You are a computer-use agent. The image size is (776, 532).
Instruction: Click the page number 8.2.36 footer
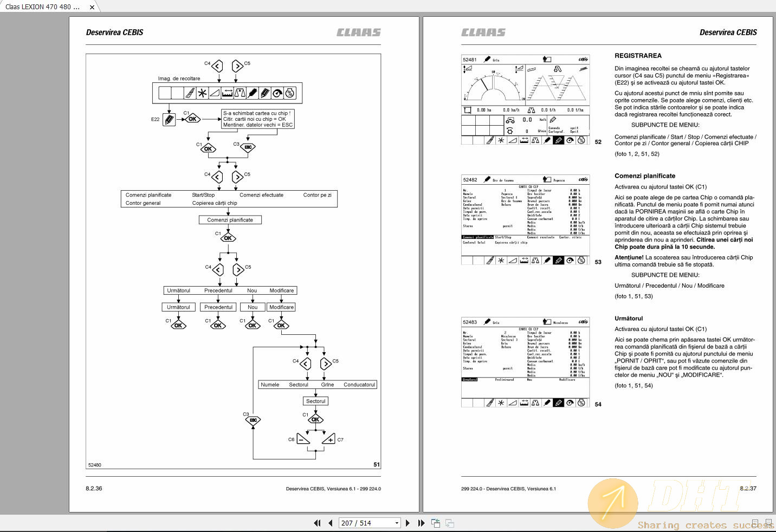click(x=94, y=489)
